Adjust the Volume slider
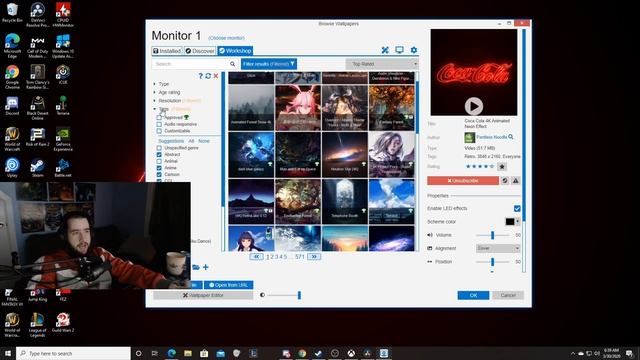Viewport: 640px width, 360px height. 493,235
